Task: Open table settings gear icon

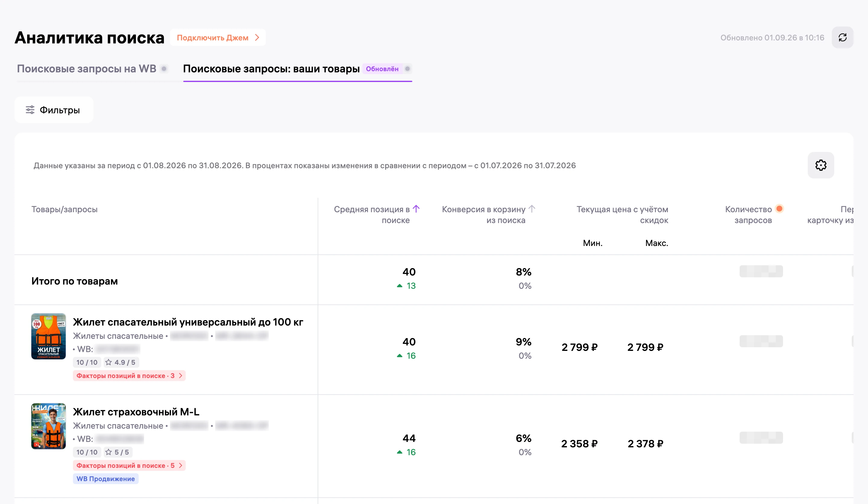Action: 820,165
